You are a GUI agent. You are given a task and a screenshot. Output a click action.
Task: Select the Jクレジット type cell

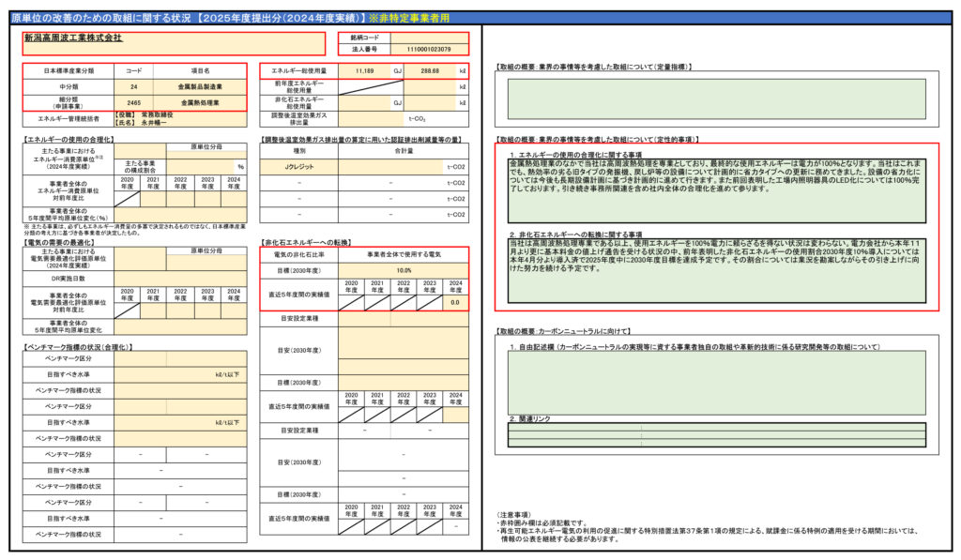click(299, 166)
